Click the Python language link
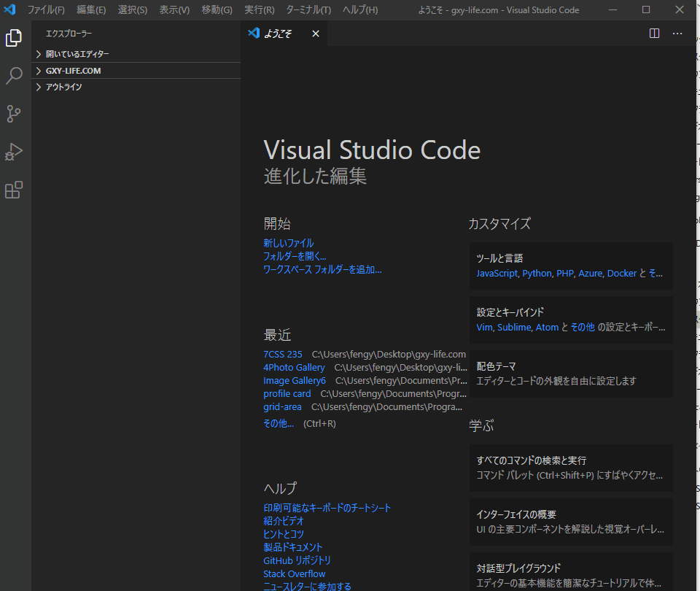 [x=537, y=273]
